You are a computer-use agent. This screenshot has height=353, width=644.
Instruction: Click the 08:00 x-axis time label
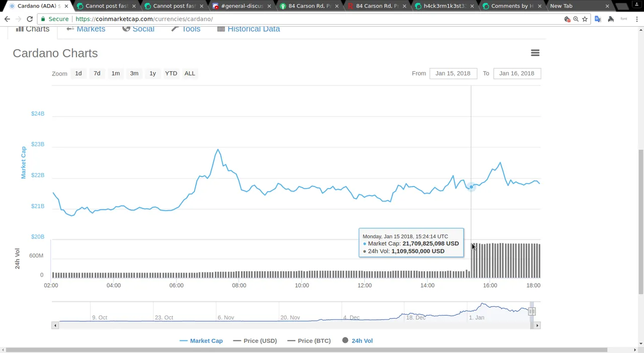(x=239, y=286)
